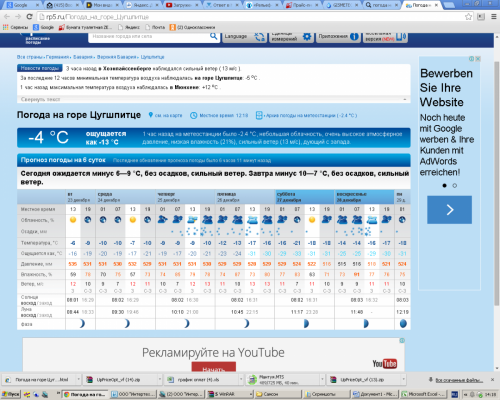This screenshot has width=500, height=400.
Task: Select the first ad carousel dot
Action: point(444,185)
